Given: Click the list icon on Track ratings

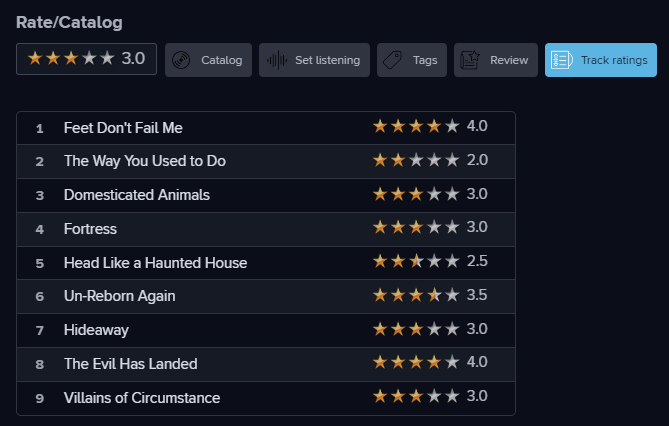Looking at the screenshot, I should point(561,60).
